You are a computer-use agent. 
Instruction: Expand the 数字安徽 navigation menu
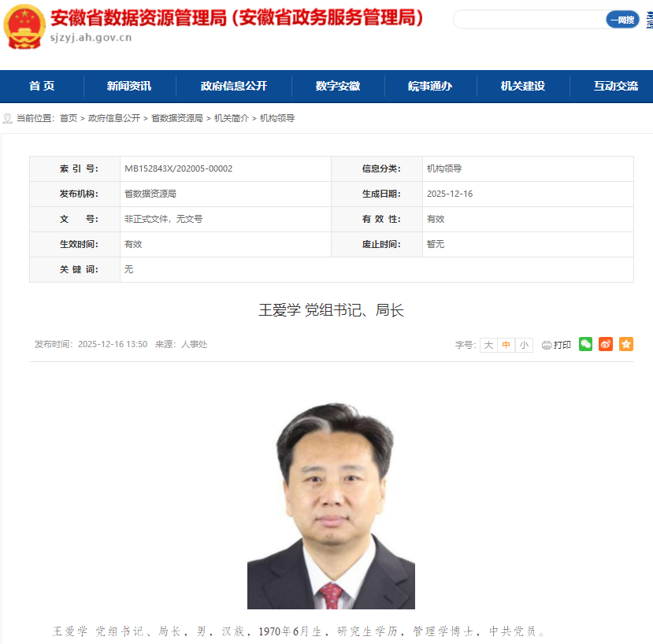coord(338,86)
